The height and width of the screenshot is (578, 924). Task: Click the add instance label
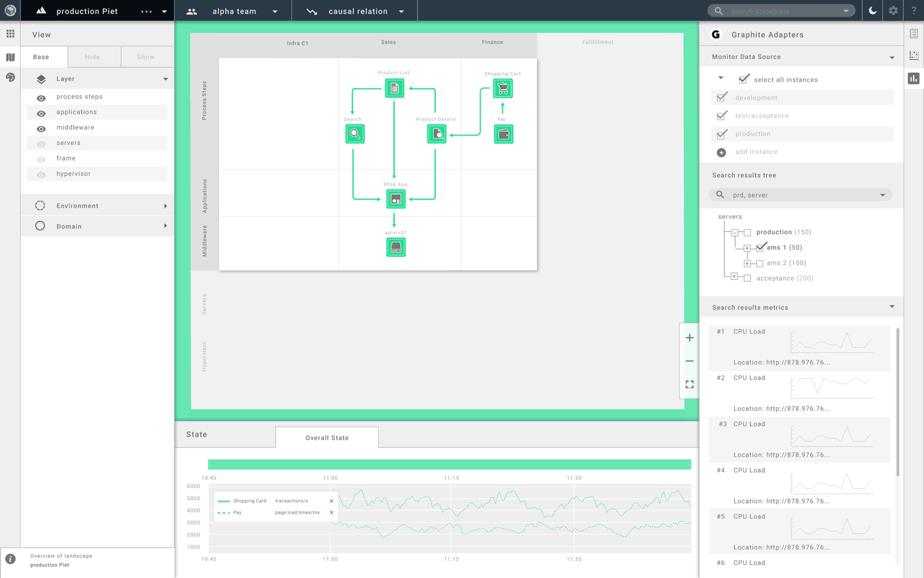(x=757, y=152)
